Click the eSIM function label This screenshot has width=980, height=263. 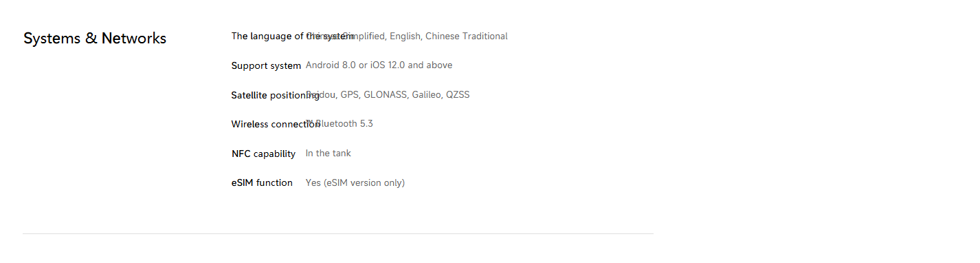coord(262,183)
